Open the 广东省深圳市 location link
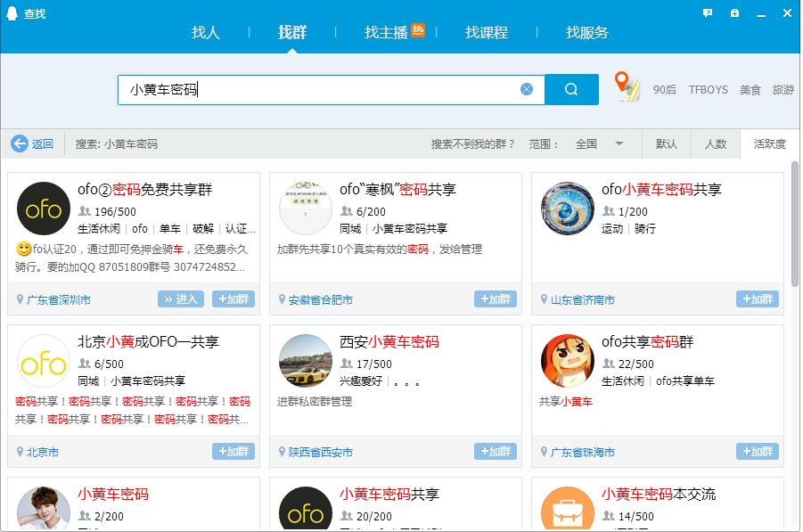Screen dimensions: 803x532 [59, 300]
